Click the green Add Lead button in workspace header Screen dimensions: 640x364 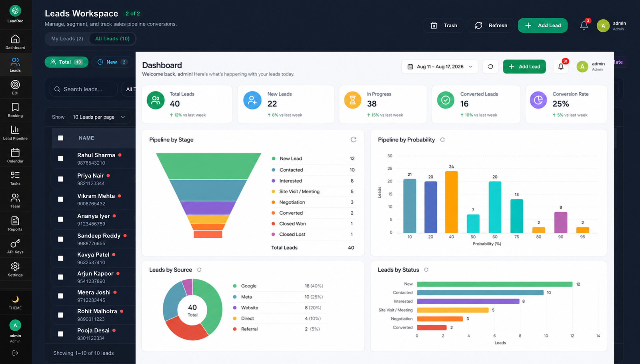coord(543,26)
